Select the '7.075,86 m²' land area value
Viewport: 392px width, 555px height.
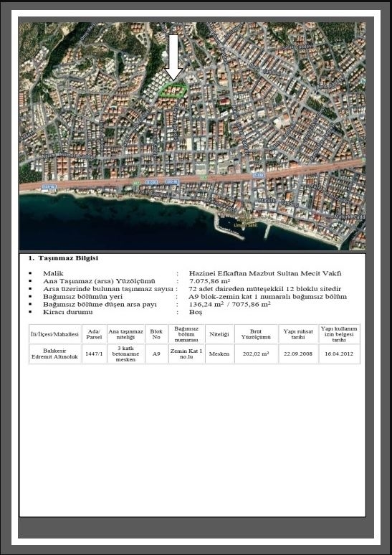pos(210,281)
